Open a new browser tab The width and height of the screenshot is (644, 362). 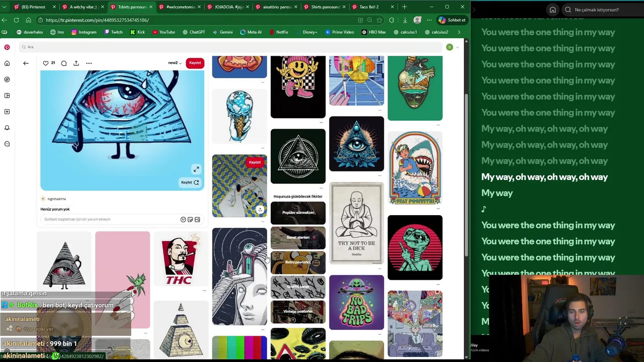pos(404,7)
